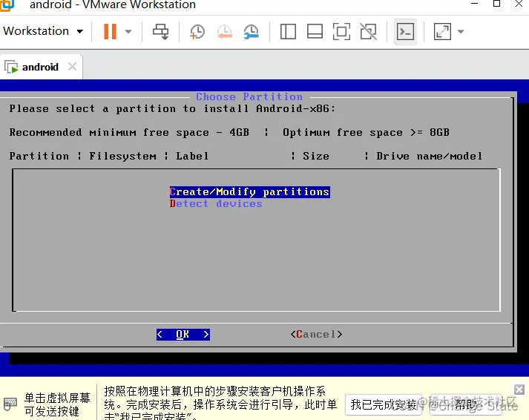529x420 pixels.
Task: Maximize the VMware Workstation window
Action: [496, 4]
